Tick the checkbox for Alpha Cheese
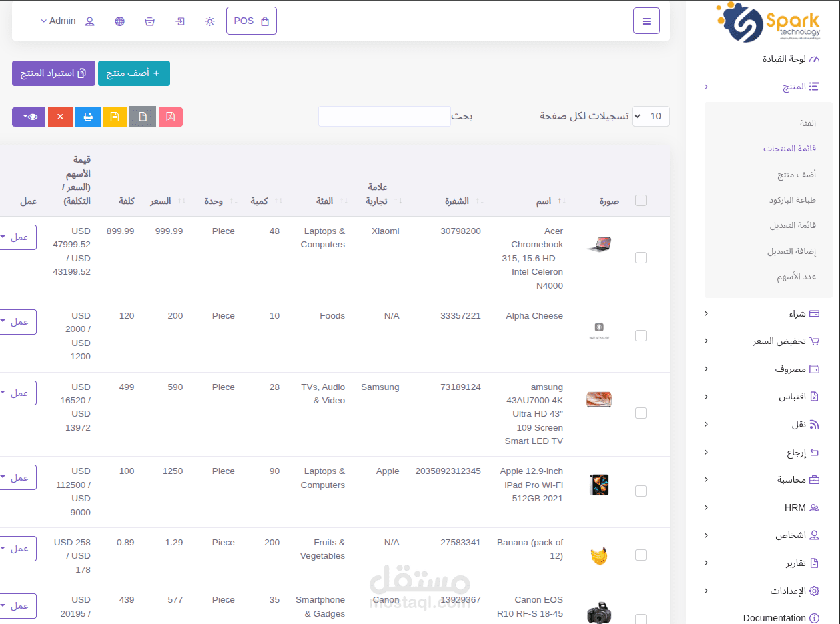This screenshot has width=840, height=624. [x=641, y=336]
